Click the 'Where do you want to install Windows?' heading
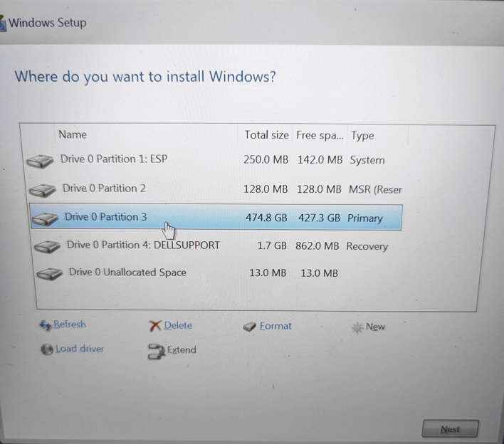Screen dimensions: 504x444 pyautogui.click(x=145, y=77)
